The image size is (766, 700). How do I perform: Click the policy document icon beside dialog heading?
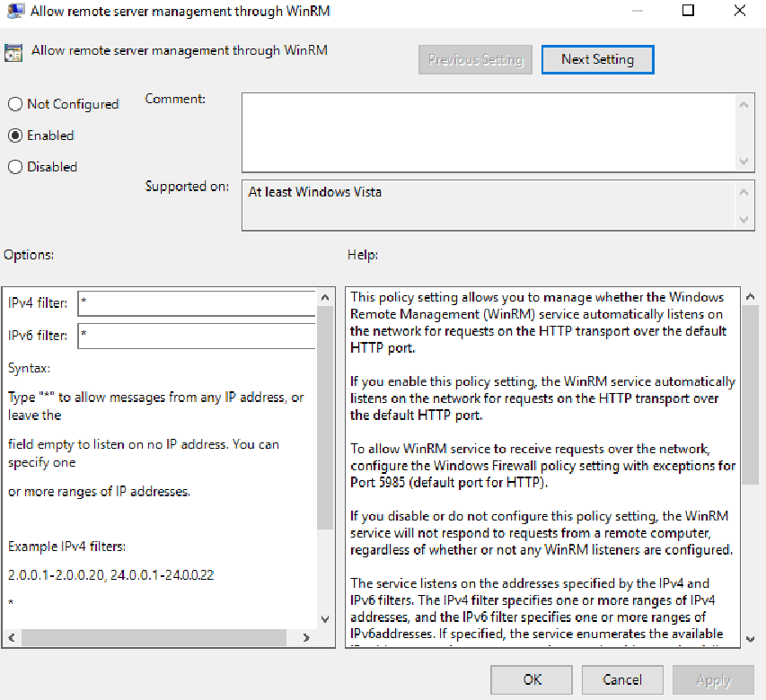click(13, 52)
